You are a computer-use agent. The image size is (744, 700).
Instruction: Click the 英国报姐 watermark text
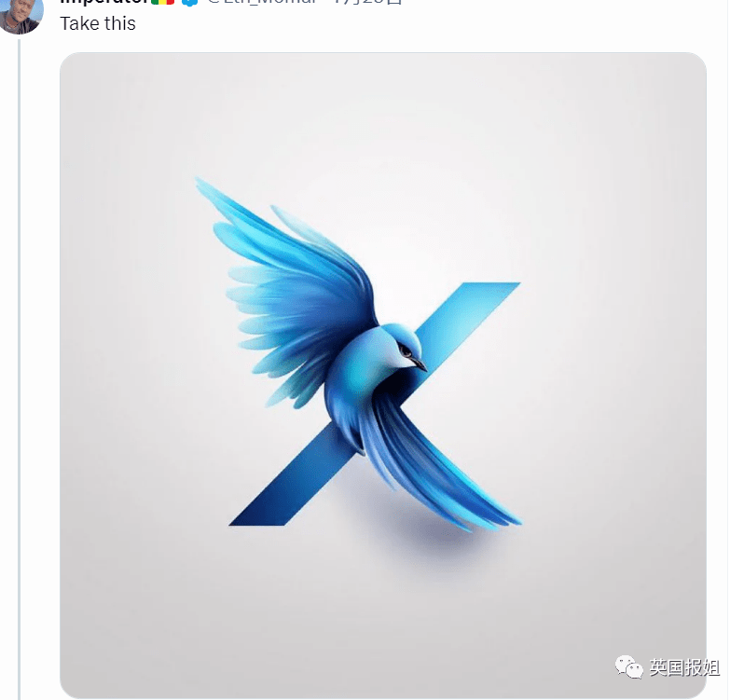684,667
